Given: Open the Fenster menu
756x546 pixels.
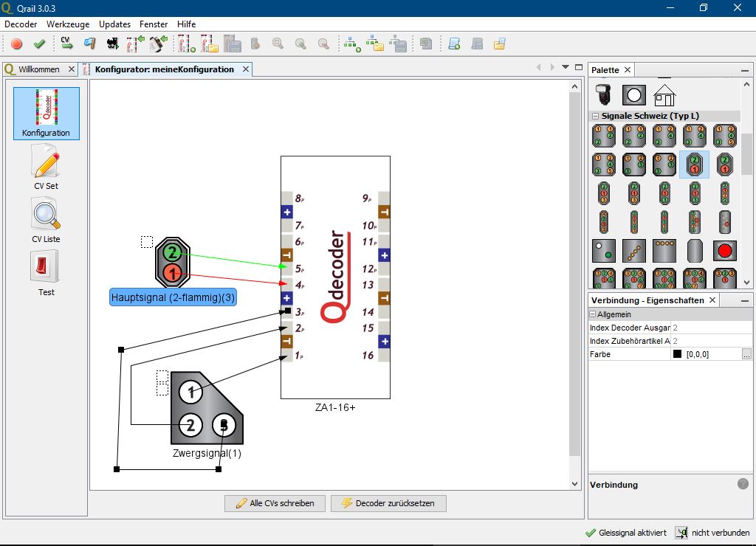Looking at the screenshot, I should [154, 24].
